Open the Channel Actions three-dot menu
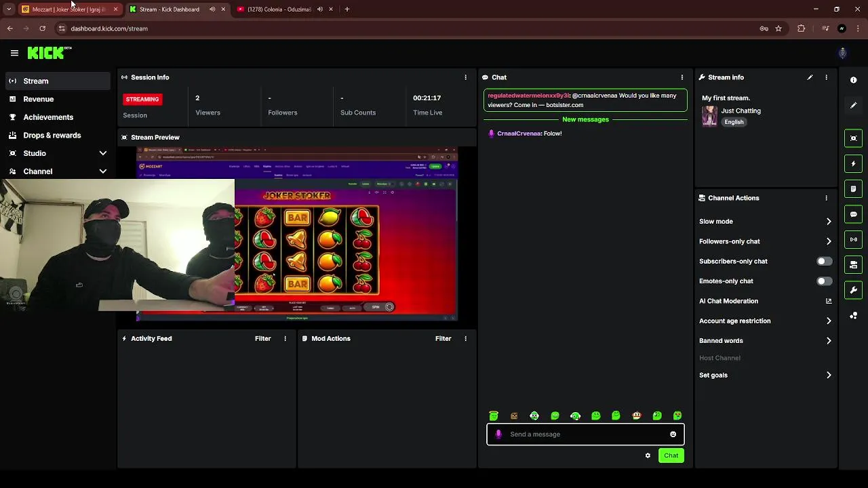Image resolution: width=868 pixels, height=488 pixels. pos(826,198)
